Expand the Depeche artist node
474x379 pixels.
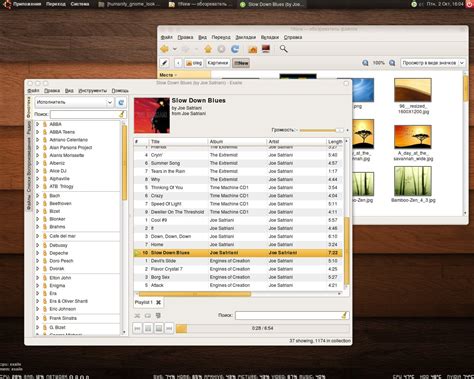pyautogui.click(x=38, y=253)
